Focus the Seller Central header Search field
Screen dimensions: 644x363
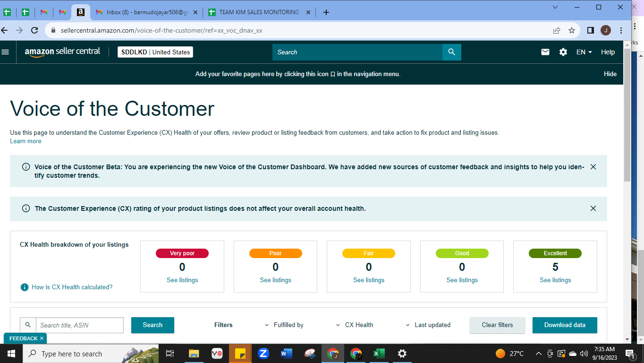357,52
